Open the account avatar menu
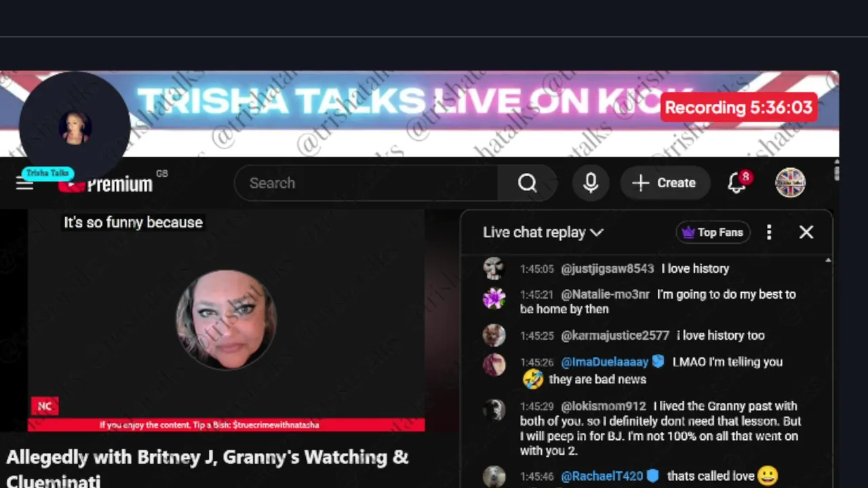 791,183
